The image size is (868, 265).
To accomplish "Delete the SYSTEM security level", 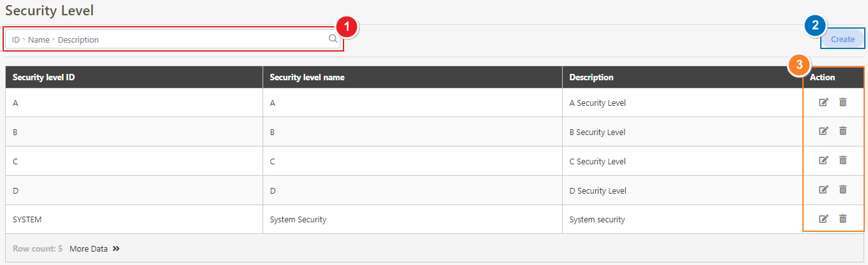I will point(843,218).
